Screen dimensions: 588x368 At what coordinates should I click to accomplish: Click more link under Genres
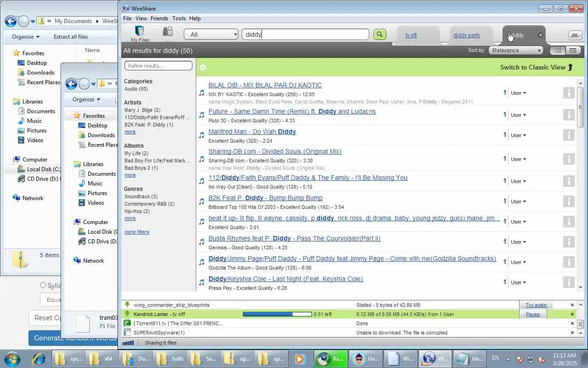coord(130,218)
